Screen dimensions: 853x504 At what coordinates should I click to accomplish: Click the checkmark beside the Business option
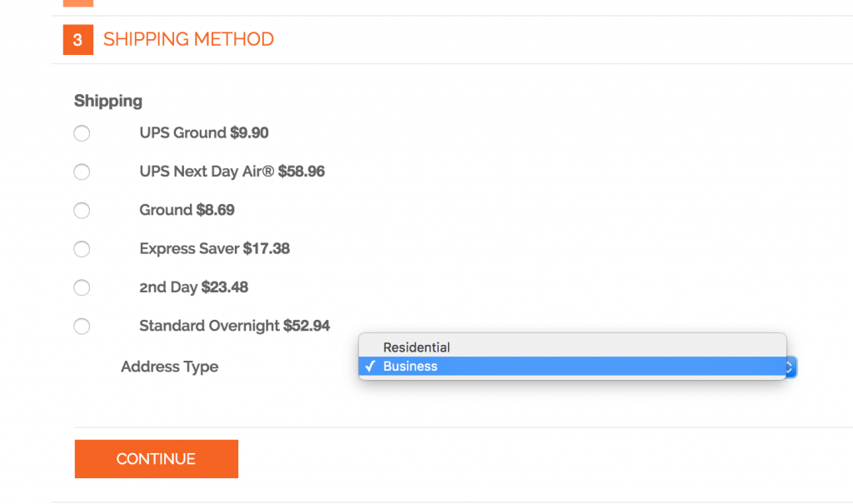pyautogui.click(x=369, y=367)
